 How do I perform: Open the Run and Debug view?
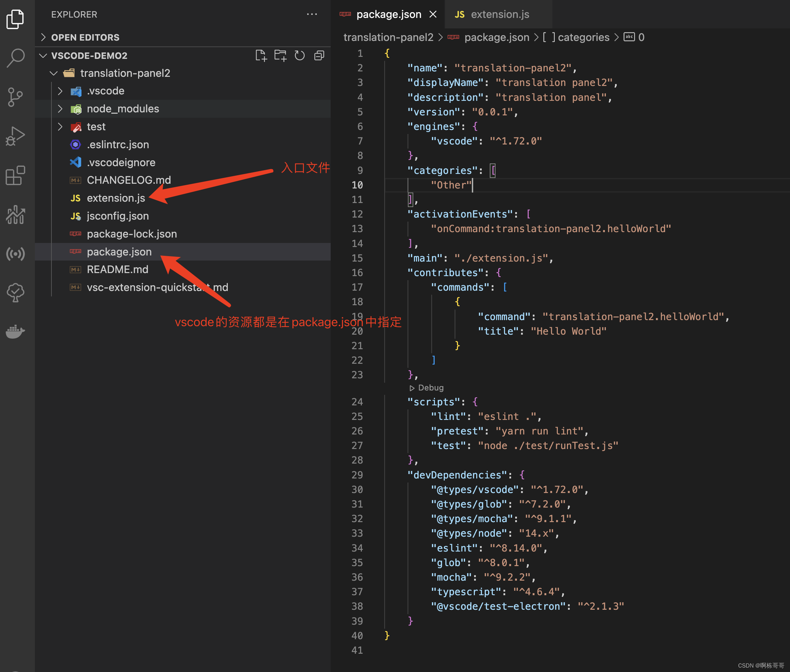16,136
